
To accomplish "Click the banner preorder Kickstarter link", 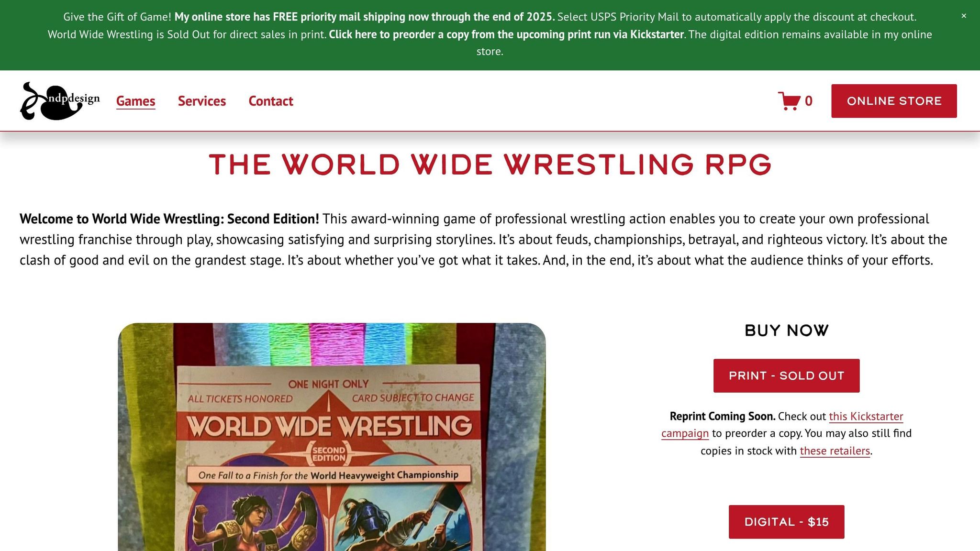I will 506,34.
